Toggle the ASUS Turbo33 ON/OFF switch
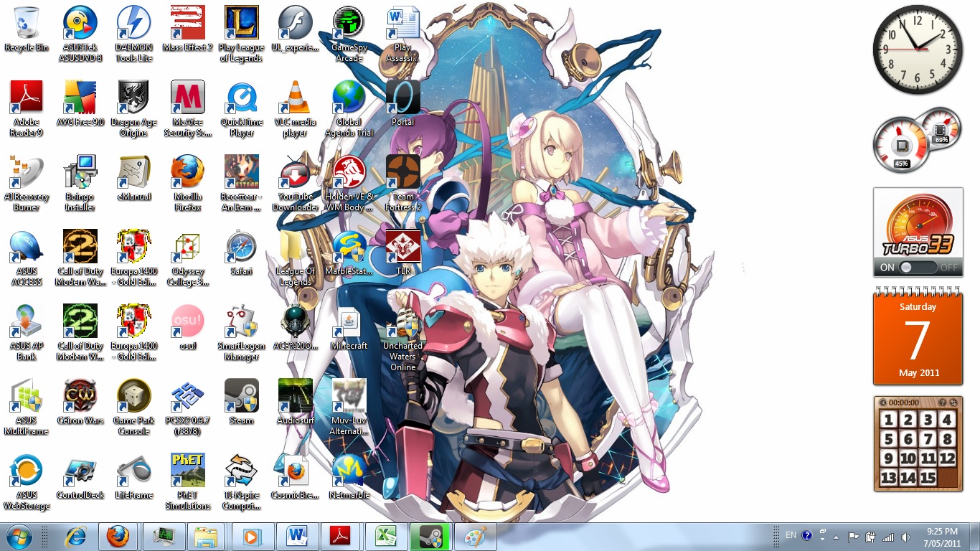 click(918, 268)
